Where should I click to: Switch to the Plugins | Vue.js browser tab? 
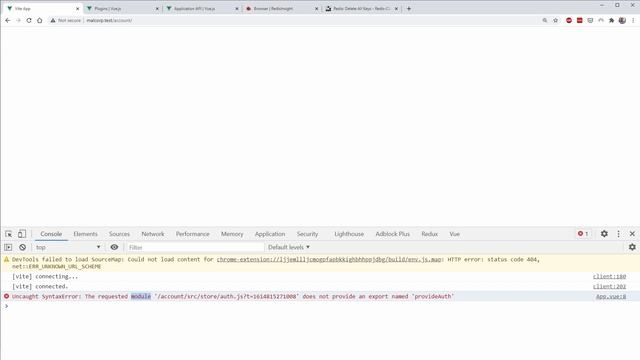pos(122,9)
